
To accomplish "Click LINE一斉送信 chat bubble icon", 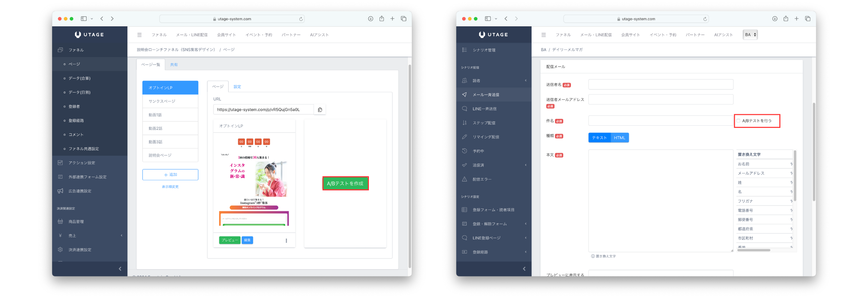I will 464,109.
